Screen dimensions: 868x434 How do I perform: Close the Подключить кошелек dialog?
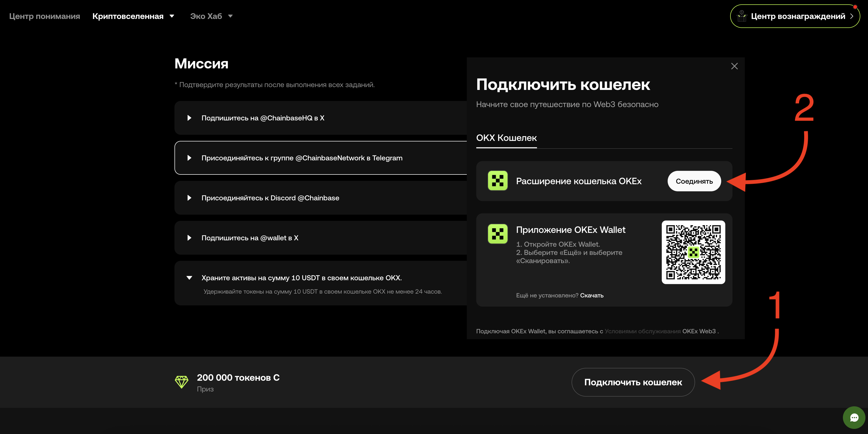point(734,66)
